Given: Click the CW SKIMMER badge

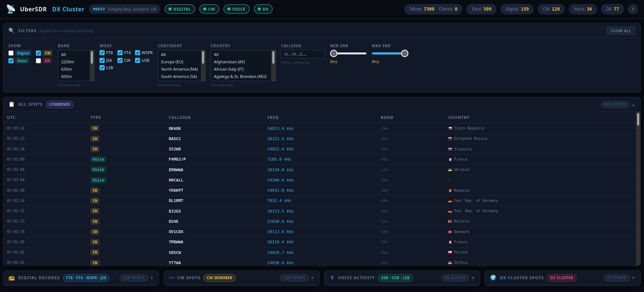Looking at the screenshot, I should click(220, 278).
